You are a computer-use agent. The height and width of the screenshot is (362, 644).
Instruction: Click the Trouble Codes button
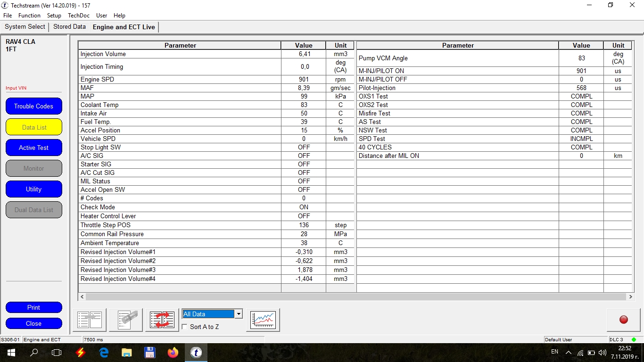(34, 106)
